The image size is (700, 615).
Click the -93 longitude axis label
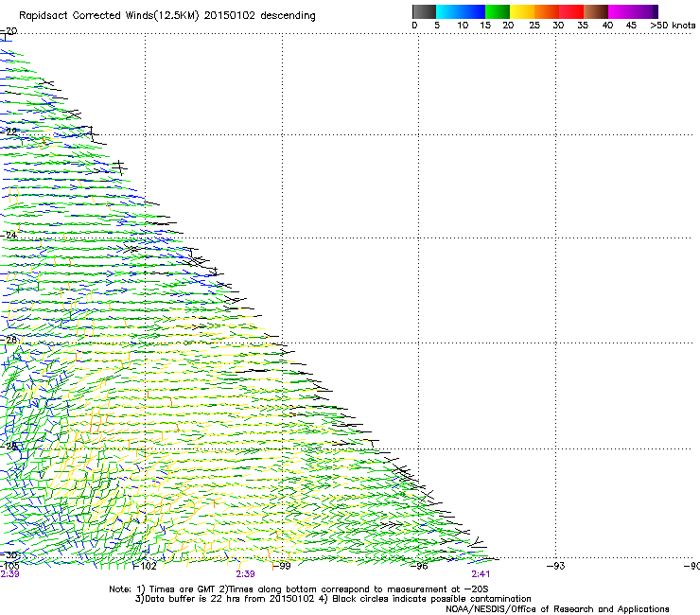click(556, 567)
